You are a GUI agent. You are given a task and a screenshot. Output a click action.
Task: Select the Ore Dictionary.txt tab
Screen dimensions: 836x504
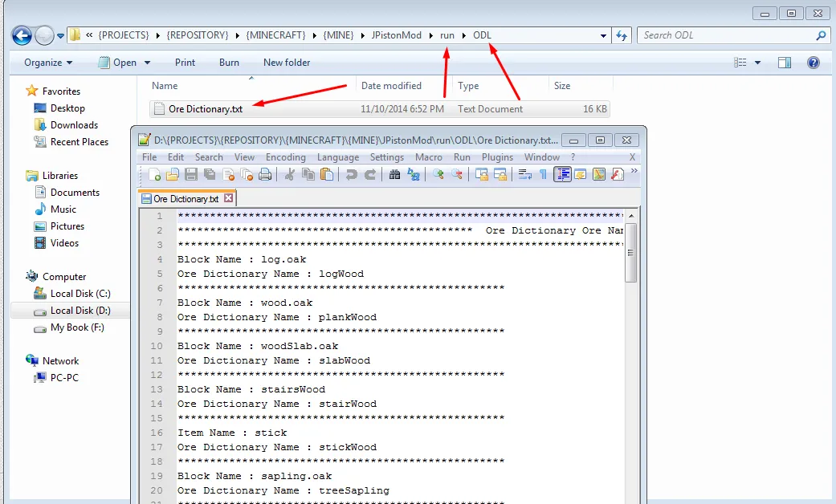pyautogui.click(x=185, y=197)
